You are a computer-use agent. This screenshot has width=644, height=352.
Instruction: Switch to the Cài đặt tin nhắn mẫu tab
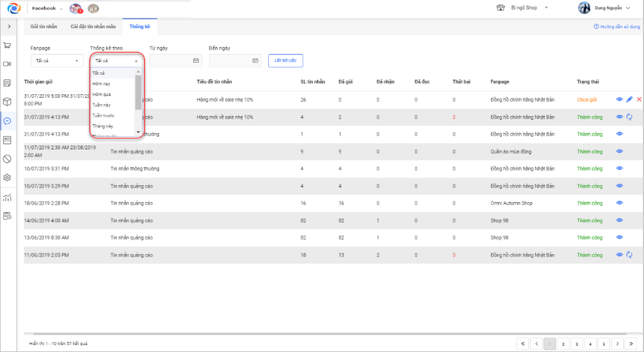(93, 27)
